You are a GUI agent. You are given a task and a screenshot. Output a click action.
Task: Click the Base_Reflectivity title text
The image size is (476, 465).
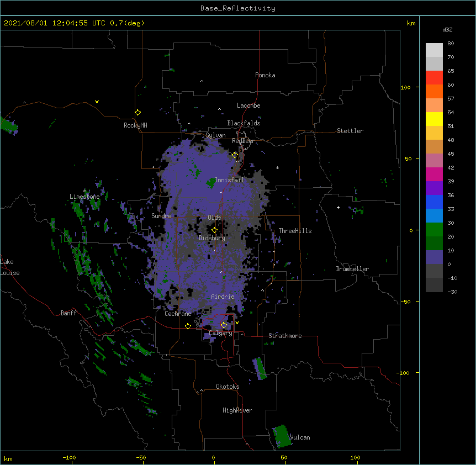point(238,8)
